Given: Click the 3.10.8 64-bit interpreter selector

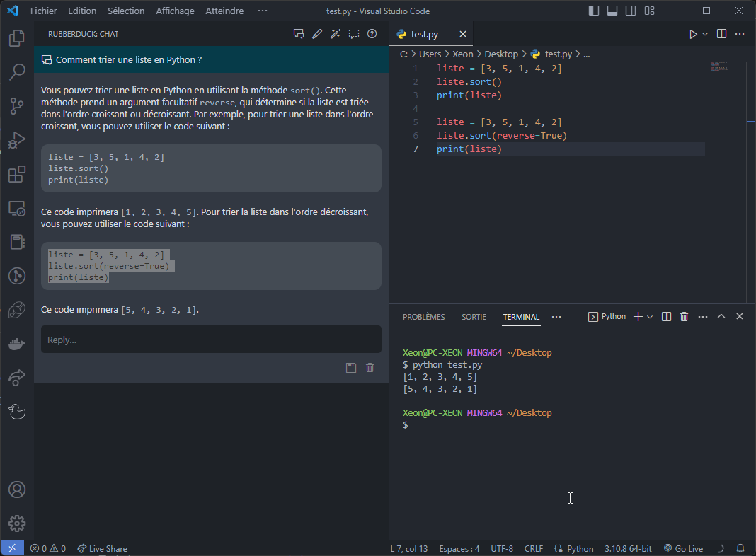Looking at the screenshot, I should click(x=629, y=548).
